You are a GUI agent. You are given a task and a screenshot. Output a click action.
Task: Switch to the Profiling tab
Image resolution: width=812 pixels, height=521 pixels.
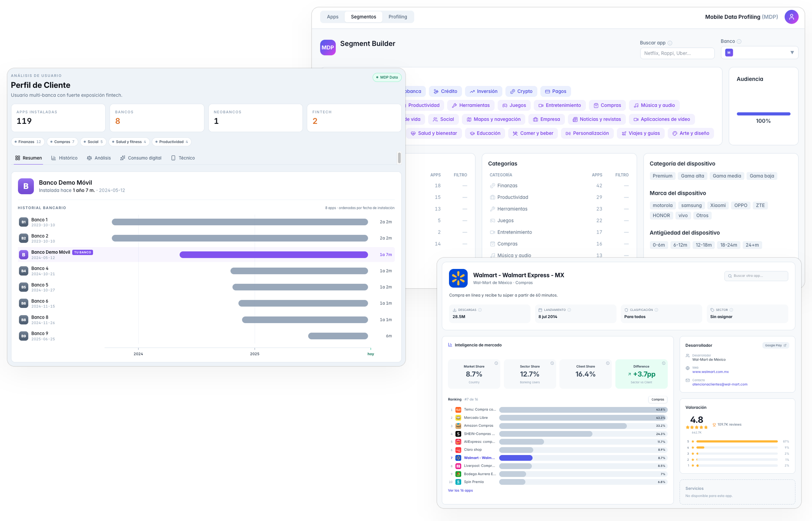coord(398,17)
